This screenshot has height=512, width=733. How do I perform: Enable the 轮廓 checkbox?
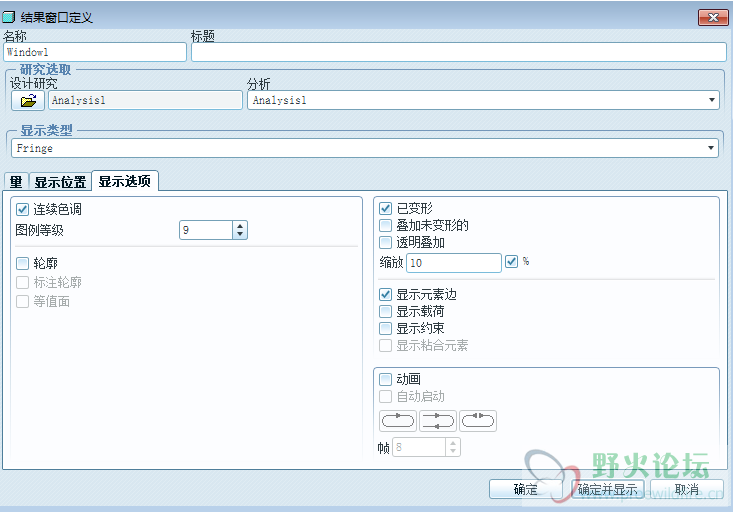tap(22, 263)
